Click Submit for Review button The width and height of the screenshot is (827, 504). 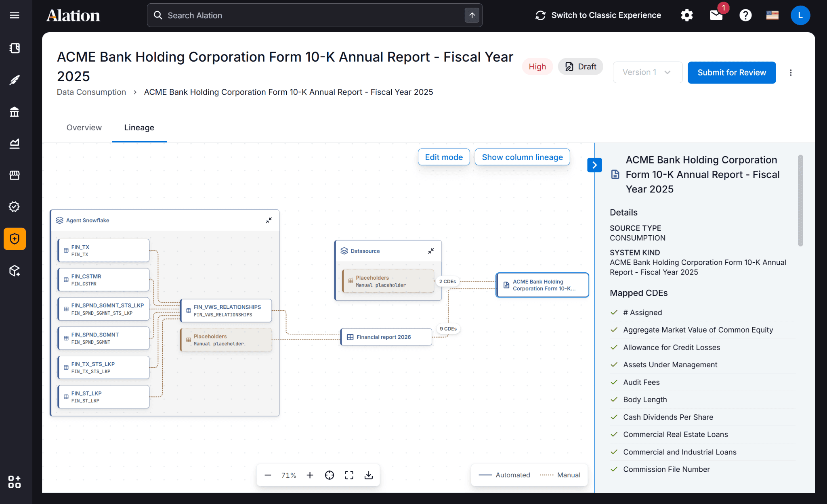(x=732, y=73)
